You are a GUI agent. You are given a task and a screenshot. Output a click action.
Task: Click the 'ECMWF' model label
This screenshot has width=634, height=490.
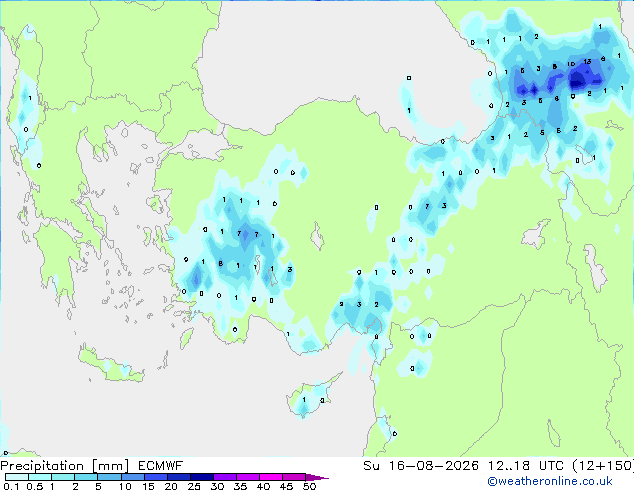click(161, 466)
